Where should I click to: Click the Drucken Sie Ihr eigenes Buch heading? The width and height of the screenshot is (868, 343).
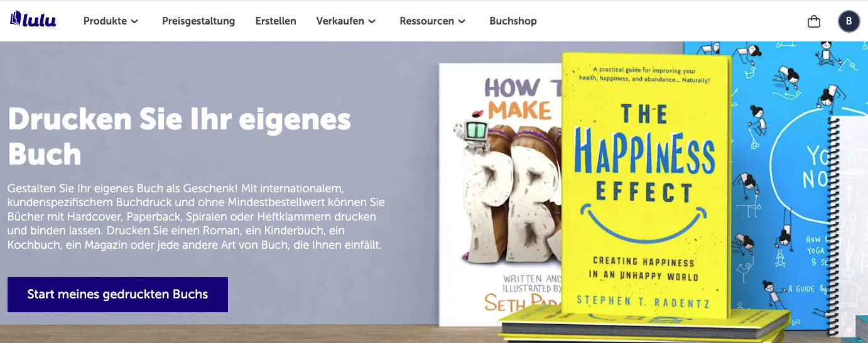pyautogui.click(x=179, y=136)
